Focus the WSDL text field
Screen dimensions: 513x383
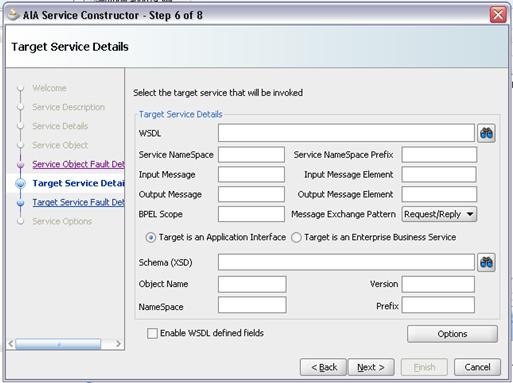[x=346, y=133]
